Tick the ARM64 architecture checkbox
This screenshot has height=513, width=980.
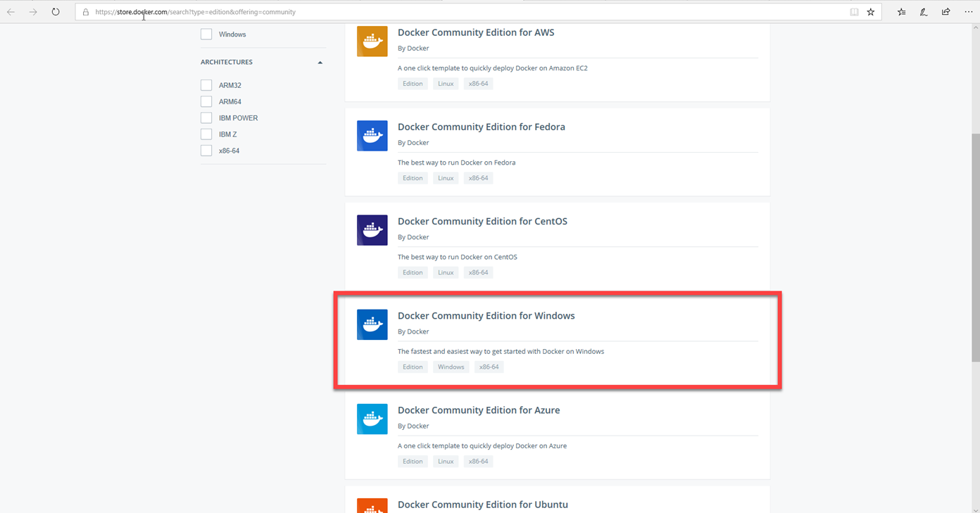pyautogui.click(x=206, y=101)
